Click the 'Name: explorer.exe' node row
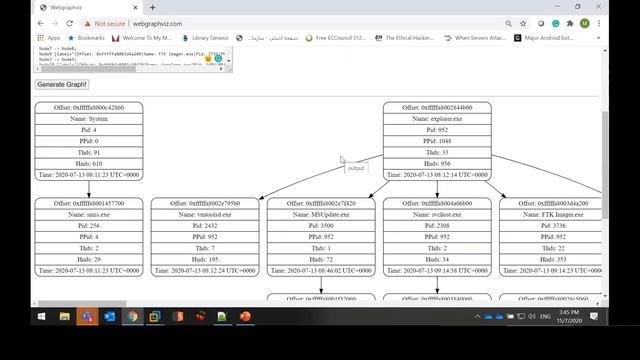This screenshot has width=640, height=360. [x=437, y=119]
